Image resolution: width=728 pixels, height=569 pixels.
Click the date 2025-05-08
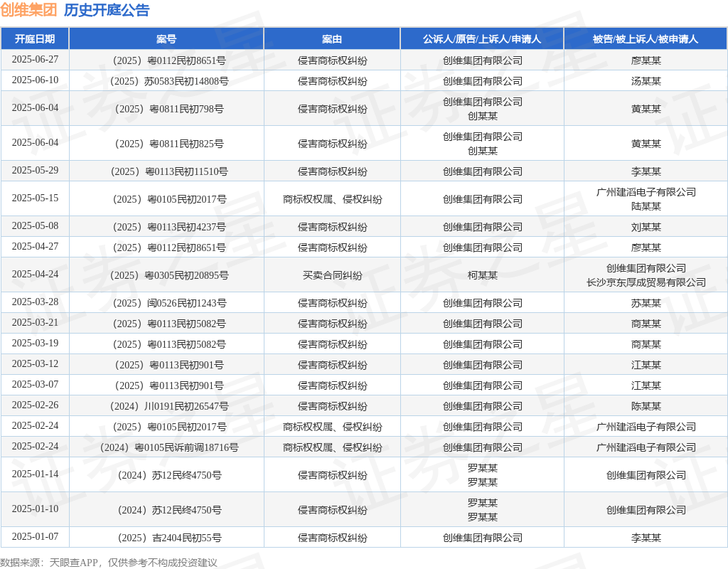pos(35,225)
